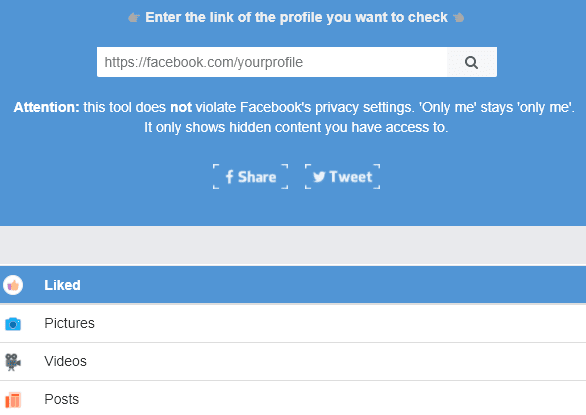Click the magnifier search icon button
The height and width of the screenshot is (415, 586).
point(472,62)
